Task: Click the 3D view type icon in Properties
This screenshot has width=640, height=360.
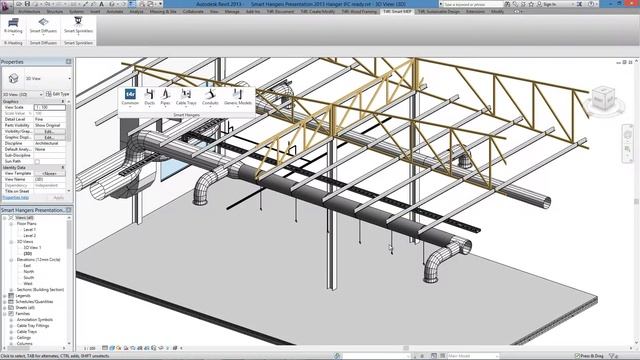Action: (13, 78)
